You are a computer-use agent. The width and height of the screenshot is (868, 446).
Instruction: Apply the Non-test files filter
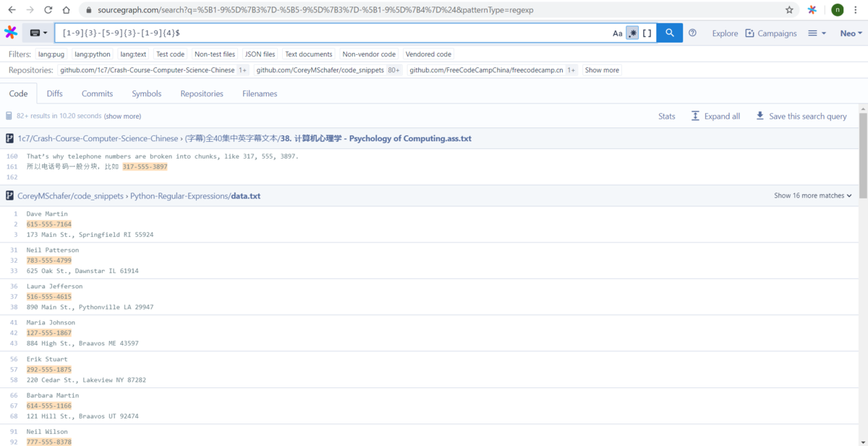click(x=215, y=54)
